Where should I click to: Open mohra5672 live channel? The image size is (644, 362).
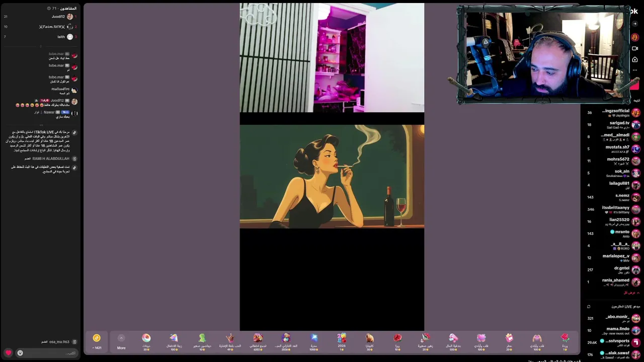pos(613,161)
